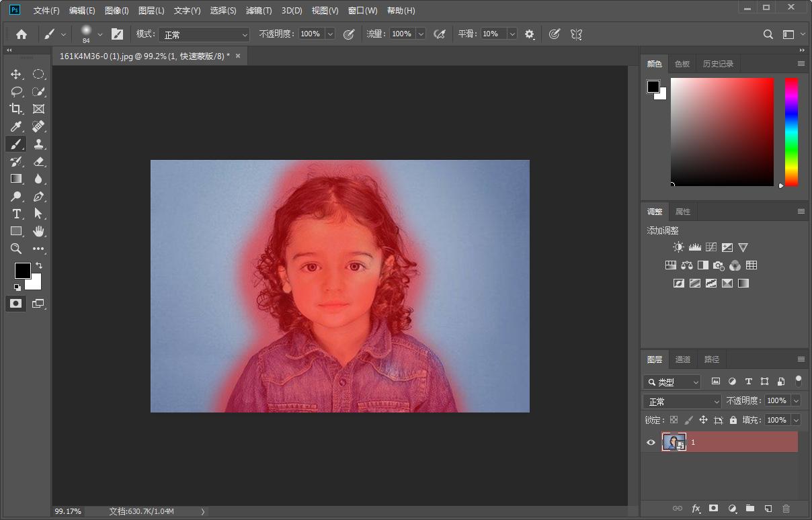Select the Crop tool

[x=16, y=109]
